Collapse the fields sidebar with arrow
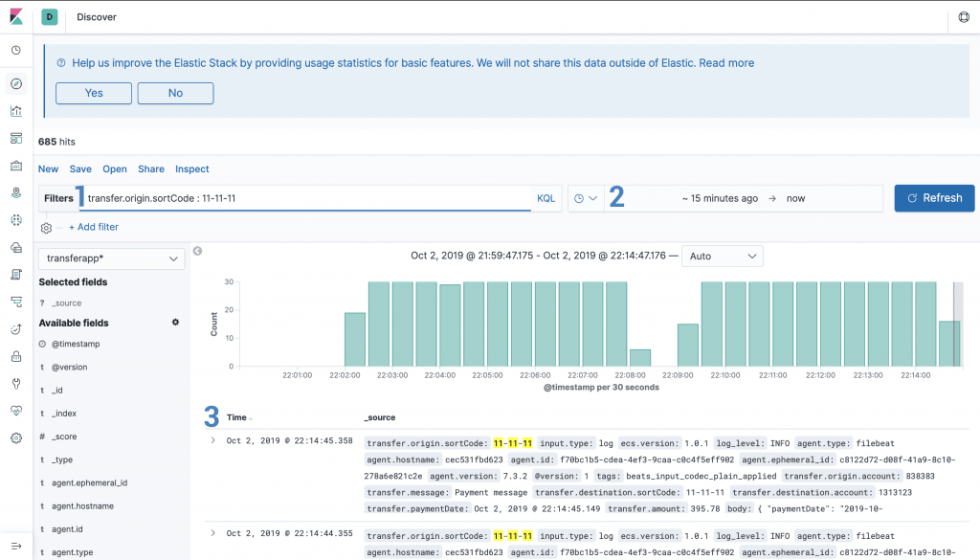This screenshot has height=560, width=980. coord(197,252)
